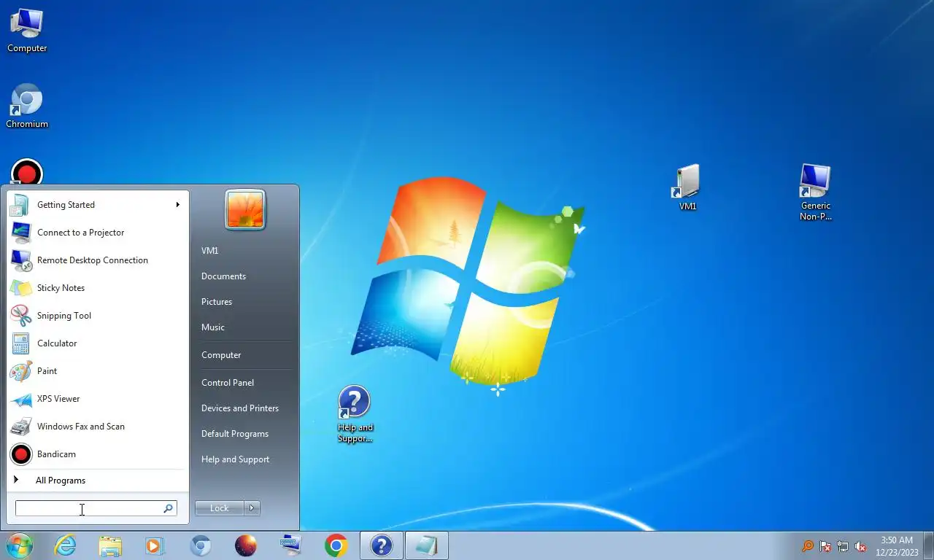Open Action Center flag tray icon
Screen dimensions: 934x560
(826, 546)
